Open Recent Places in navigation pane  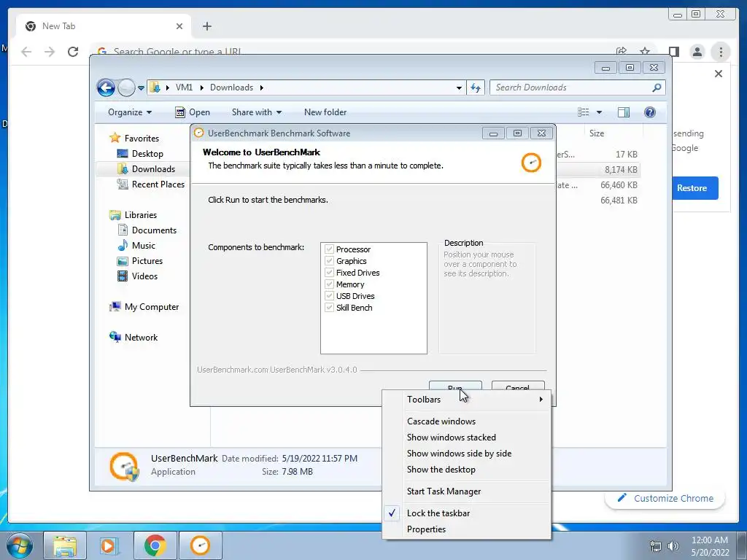click(150, 184)
